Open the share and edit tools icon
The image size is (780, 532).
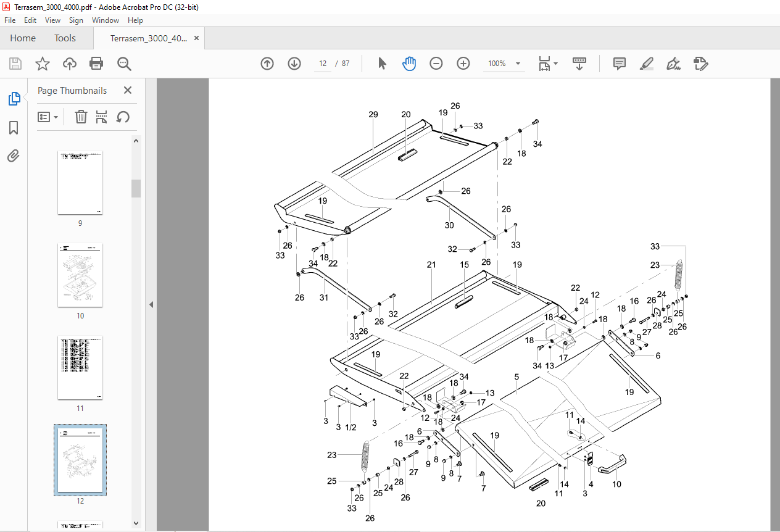[x=700, y=64]
